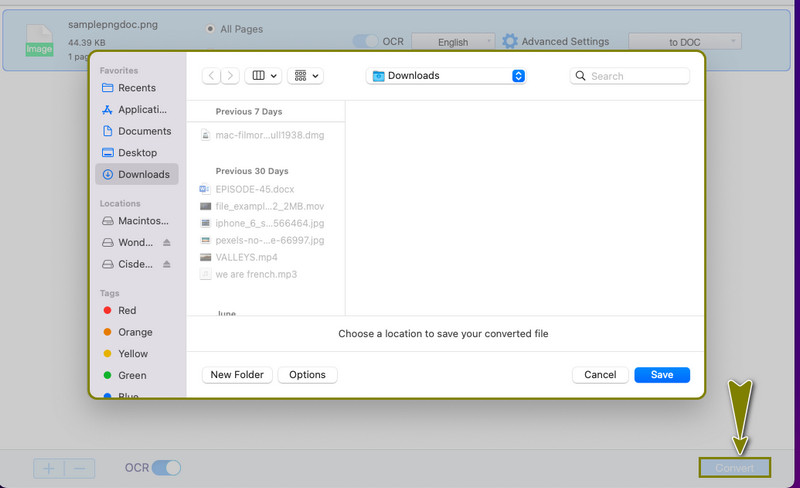Viewport: 800px width, 488px height.
Task: Click the add file plus button
Action: (48, 468)
